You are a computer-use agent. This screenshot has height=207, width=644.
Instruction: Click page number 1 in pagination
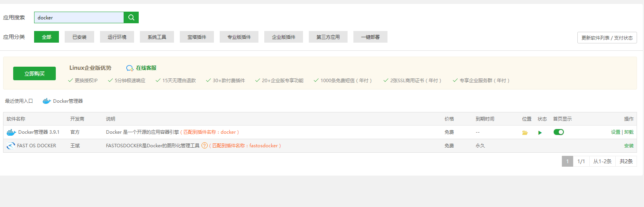tap(567, 161)
